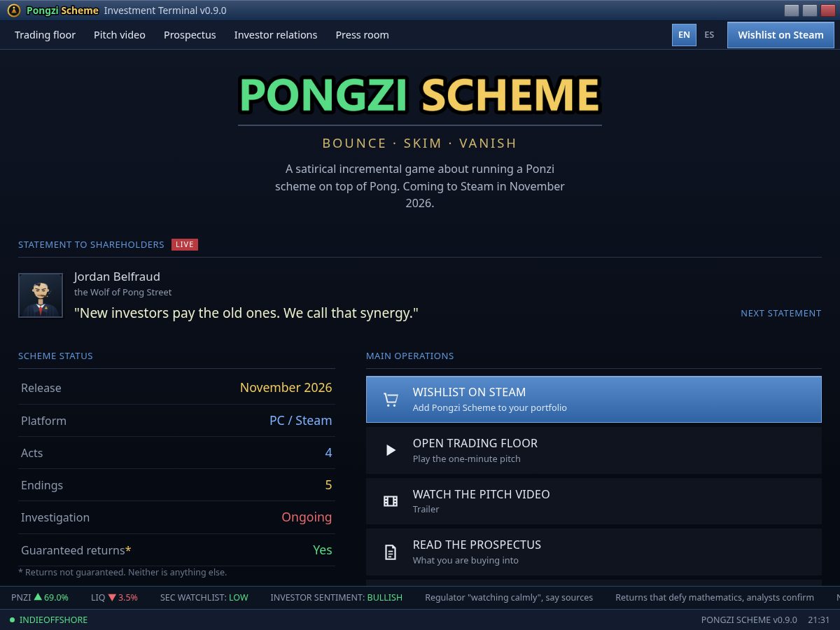Viewport: 840px width, 630px height.
Task: Click the November 2026 release value
Action: [x=286, y=388]
